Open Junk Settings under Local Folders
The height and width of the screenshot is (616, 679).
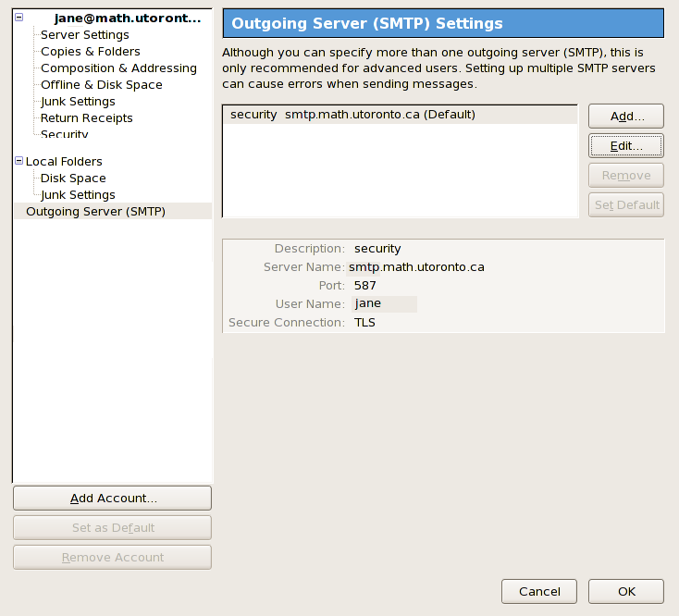78,195
